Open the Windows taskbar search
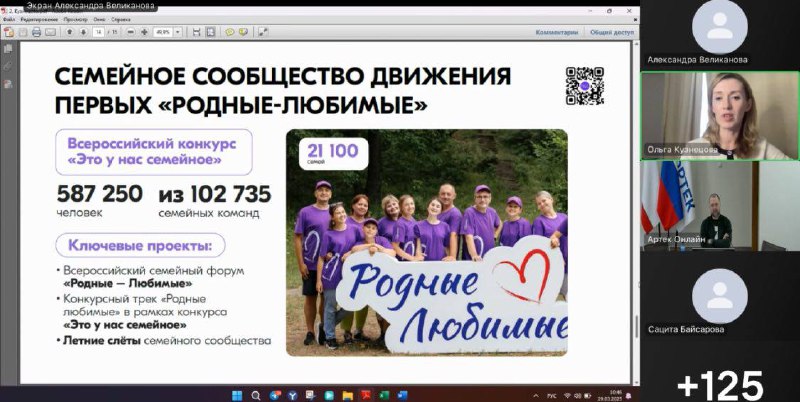 [256, 395]
